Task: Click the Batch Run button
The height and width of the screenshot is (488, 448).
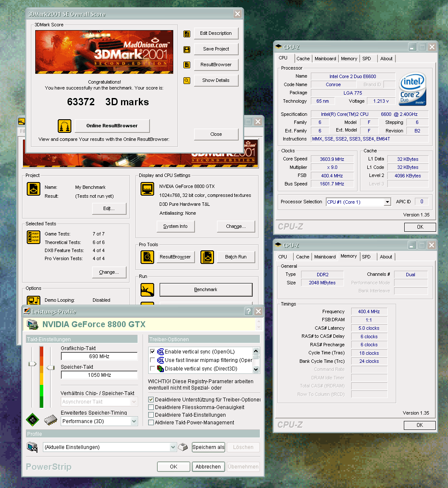Action: click(236, 257)
